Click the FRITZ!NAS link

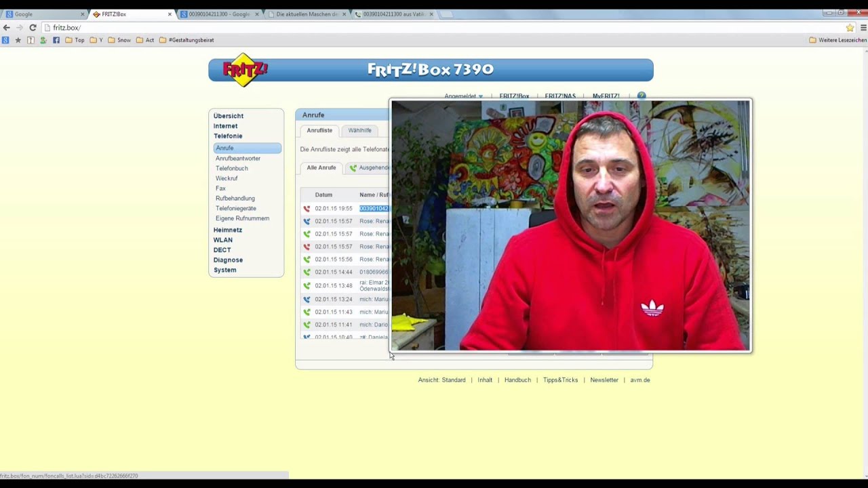coord(560,96)
